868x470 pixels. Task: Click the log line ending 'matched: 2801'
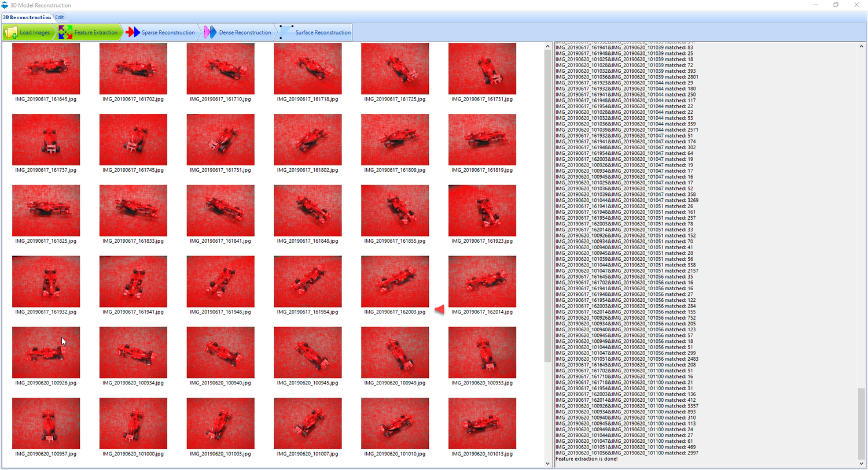(x=627, y=77)
